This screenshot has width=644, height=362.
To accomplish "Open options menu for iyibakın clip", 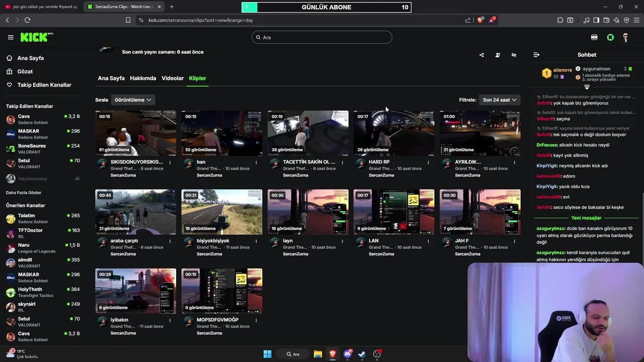I will [x=170, y=320].
